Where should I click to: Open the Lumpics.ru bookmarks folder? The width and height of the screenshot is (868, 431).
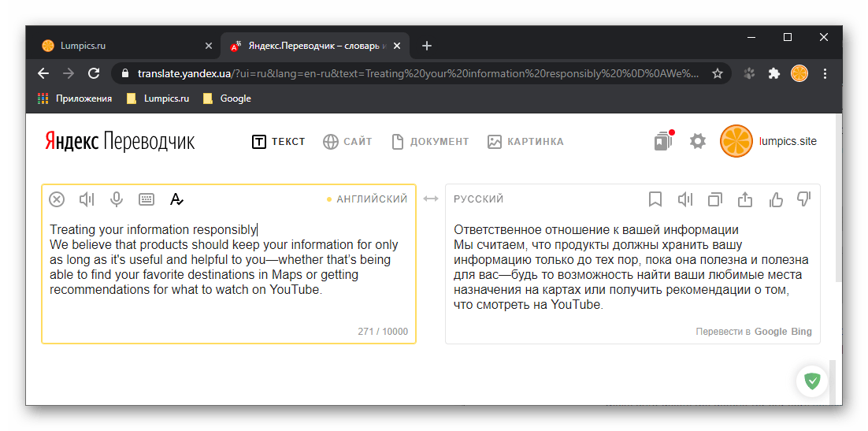pyautogui.click(x=158, y=98)
